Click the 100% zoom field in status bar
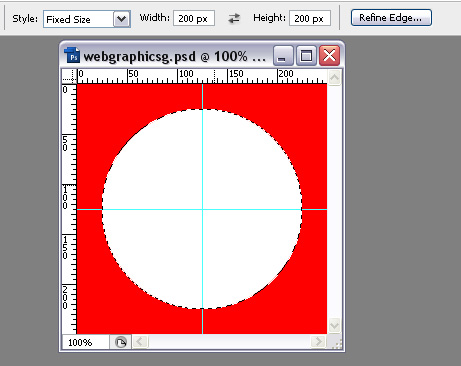Image resolution: width=461 pixels, height=366 pixels. (86, 342)
